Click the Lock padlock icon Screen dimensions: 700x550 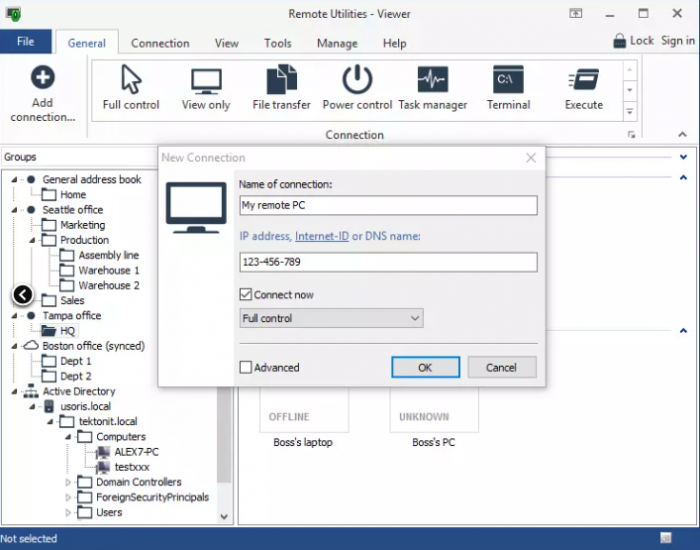(x=619, y=41)
